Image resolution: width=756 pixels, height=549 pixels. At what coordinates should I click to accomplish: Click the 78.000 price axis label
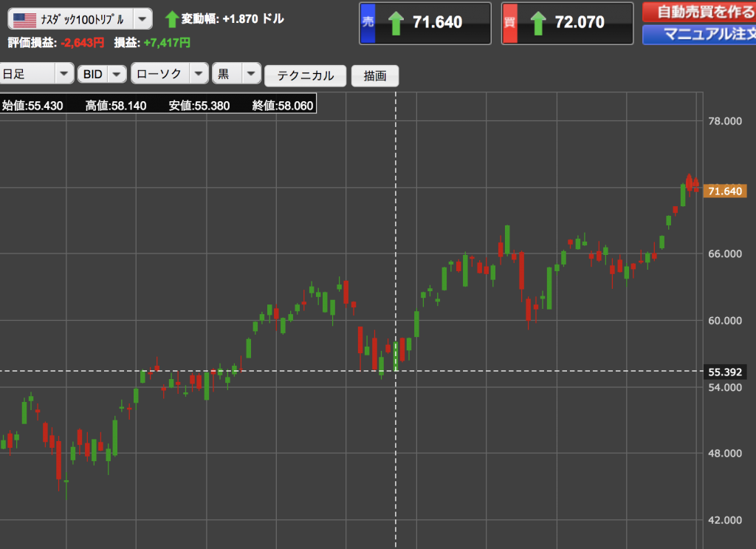(x=725, y=121)
